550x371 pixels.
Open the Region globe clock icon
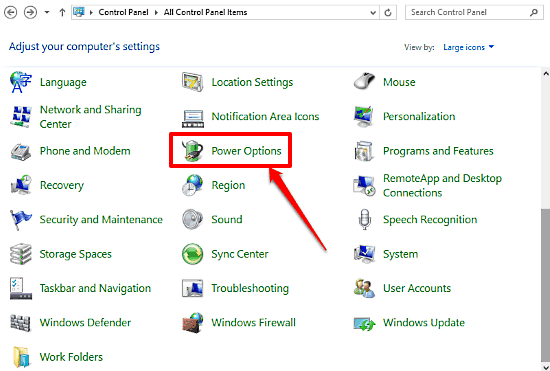click(x=193, y=185)
